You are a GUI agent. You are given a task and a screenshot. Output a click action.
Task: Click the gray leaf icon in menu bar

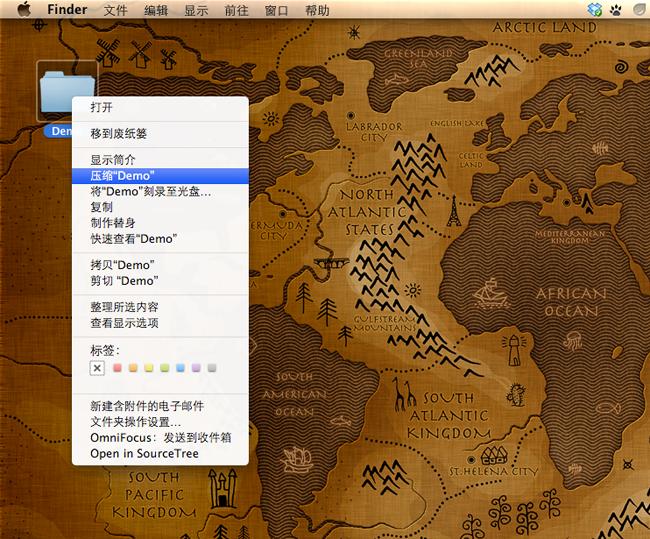pos(641,10)
